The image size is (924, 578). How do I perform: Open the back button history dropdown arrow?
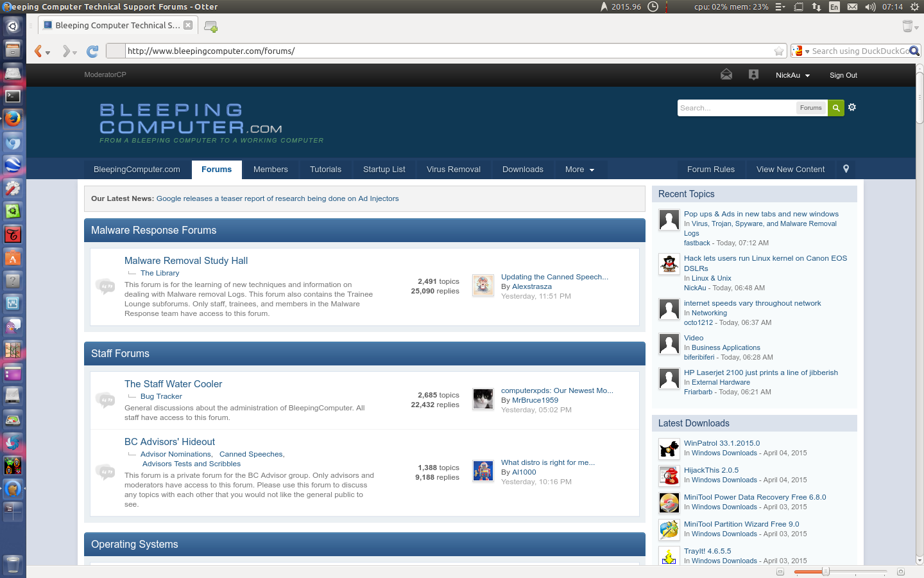tap(48, 53)
